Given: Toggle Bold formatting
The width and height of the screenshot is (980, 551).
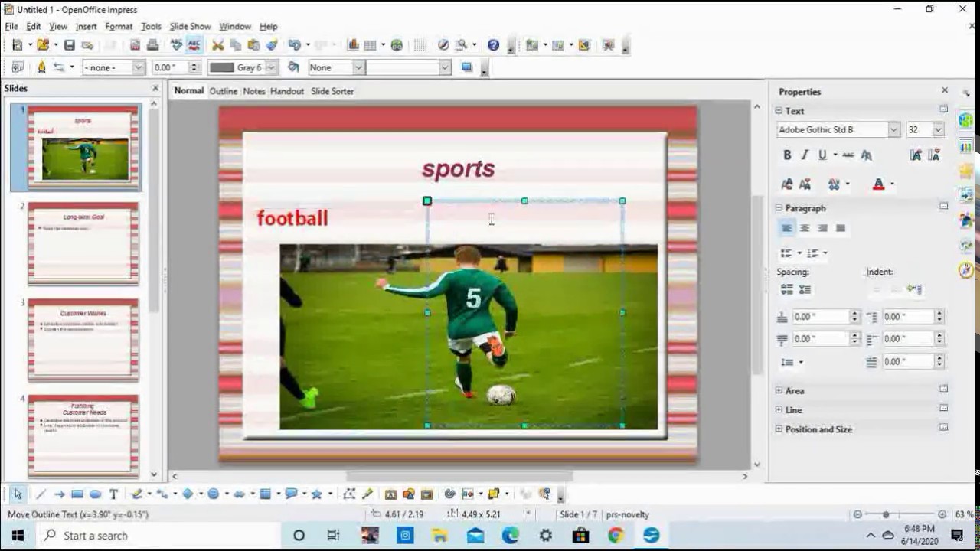Looking at the screenshot, I should (x=787, y=155).
